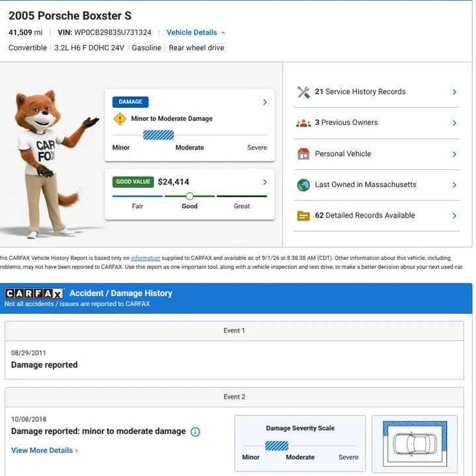Click the damage severity striped bar in summary card

(x=159, y=135)
